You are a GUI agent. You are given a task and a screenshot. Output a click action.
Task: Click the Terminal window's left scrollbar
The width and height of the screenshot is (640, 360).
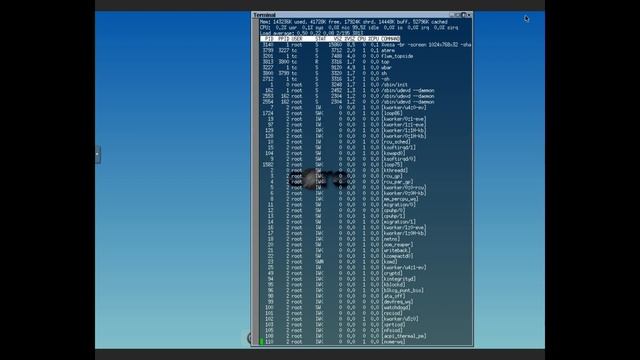click(x=256, y=182)
